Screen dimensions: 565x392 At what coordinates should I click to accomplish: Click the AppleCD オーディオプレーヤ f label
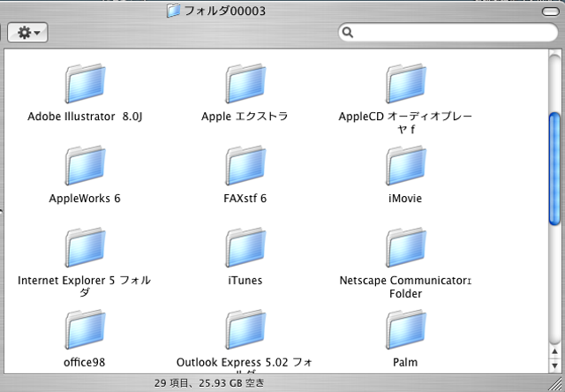coord(405,123)
